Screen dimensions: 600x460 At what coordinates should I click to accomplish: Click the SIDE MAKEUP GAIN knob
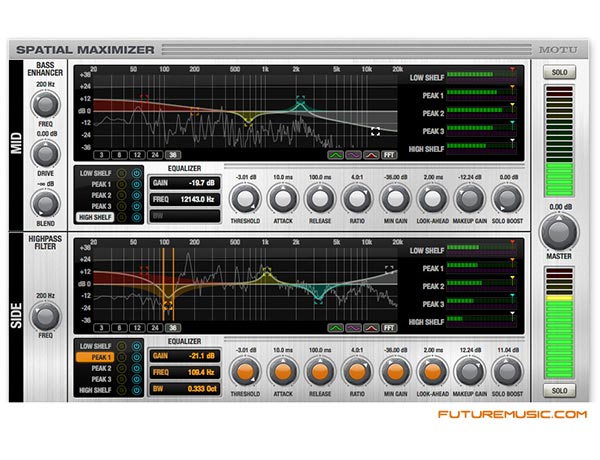(470, 372)
